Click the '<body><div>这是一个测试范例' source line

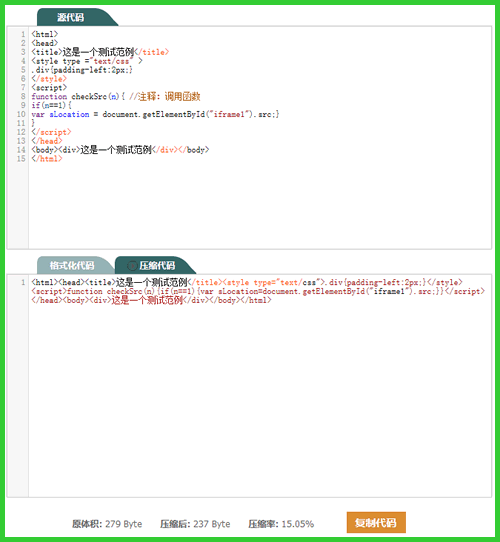click(120, 150)
